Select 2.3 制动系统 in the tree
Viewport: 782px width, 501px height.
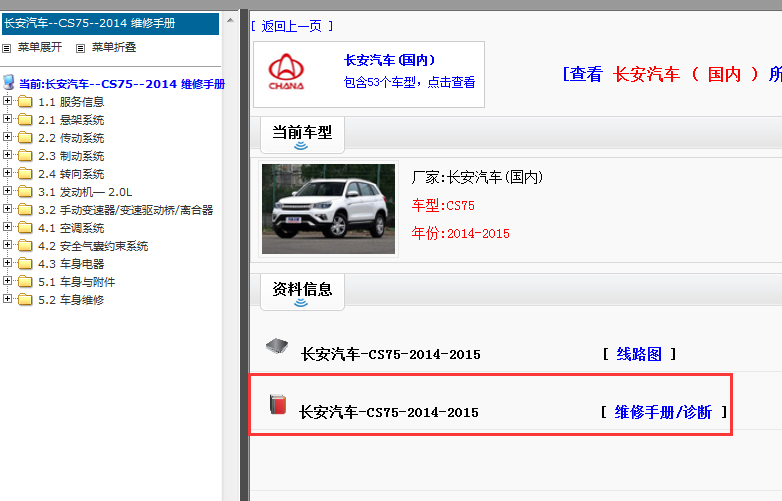tap(71, 156)
